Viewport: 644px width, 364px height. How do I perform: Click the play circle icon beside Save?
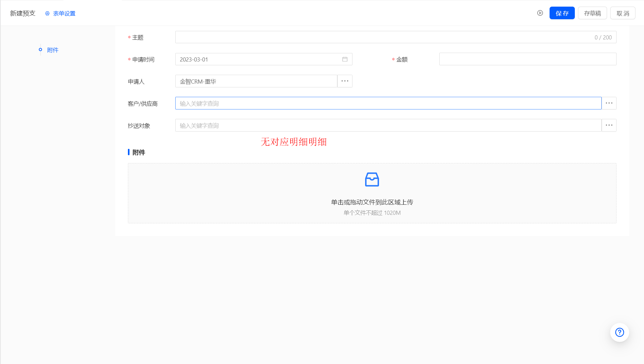[x=540, y=13]
